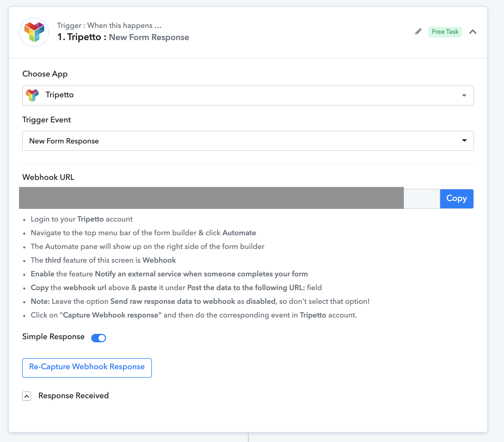504x442 pixels.
Task: Click the Tripetto logo in trigger header
Action: click(34, 32)
